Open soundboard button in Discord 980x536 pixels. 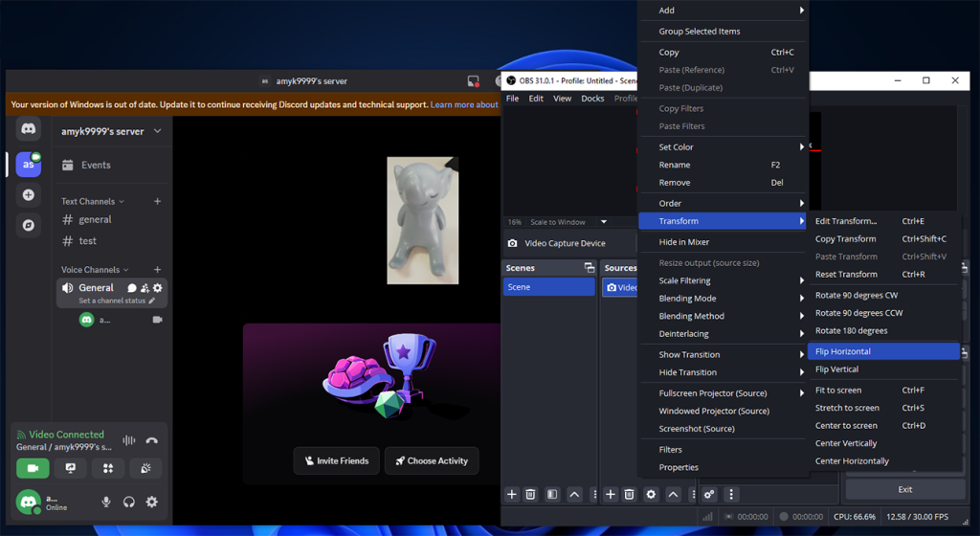(x=145, y=468)
